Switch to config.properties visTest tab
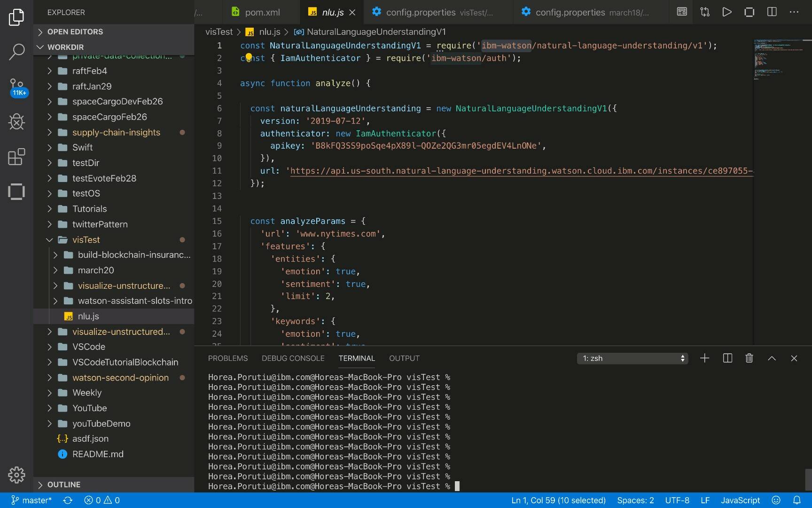 tap(438, 13)
